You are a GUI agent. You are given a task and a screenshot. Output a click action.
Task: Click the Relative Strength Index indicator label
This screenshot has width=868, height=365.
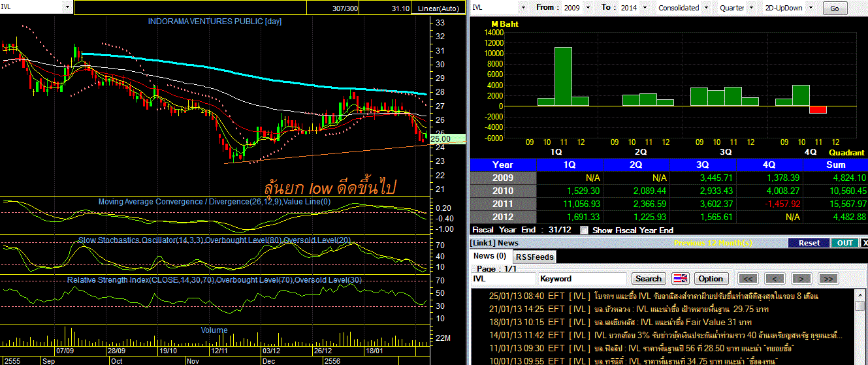tap(215, 279)
